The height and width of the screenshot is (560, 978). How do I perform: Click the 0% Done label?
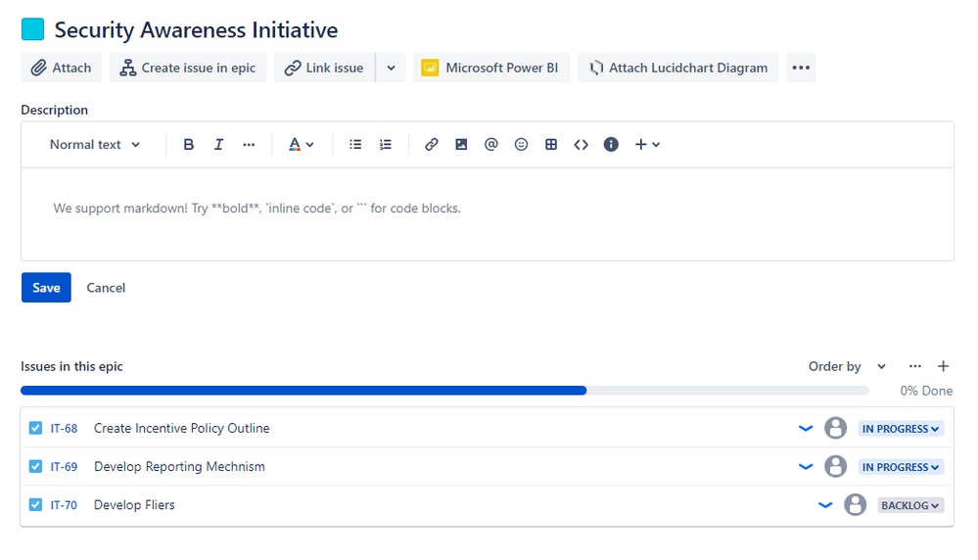(x=926, y=391)
